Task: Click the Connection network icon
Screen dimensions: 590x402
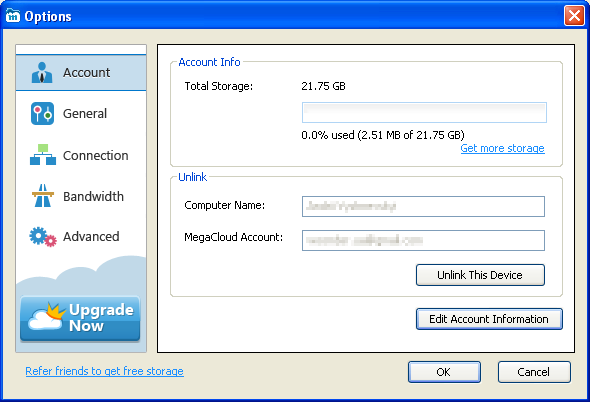Action: pos(43,155)
